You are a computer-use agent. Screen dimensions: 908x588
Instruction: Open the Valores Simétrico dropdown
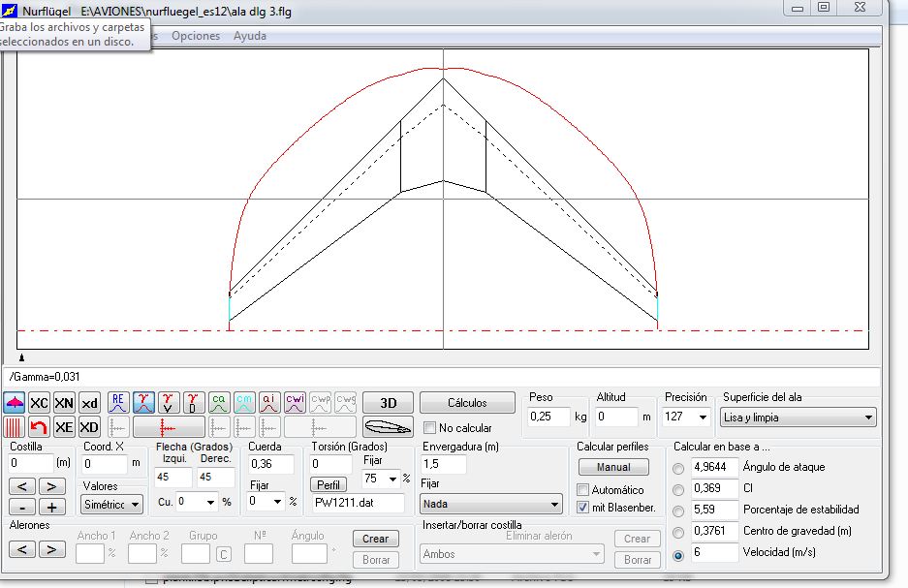(x=111, y=505)
